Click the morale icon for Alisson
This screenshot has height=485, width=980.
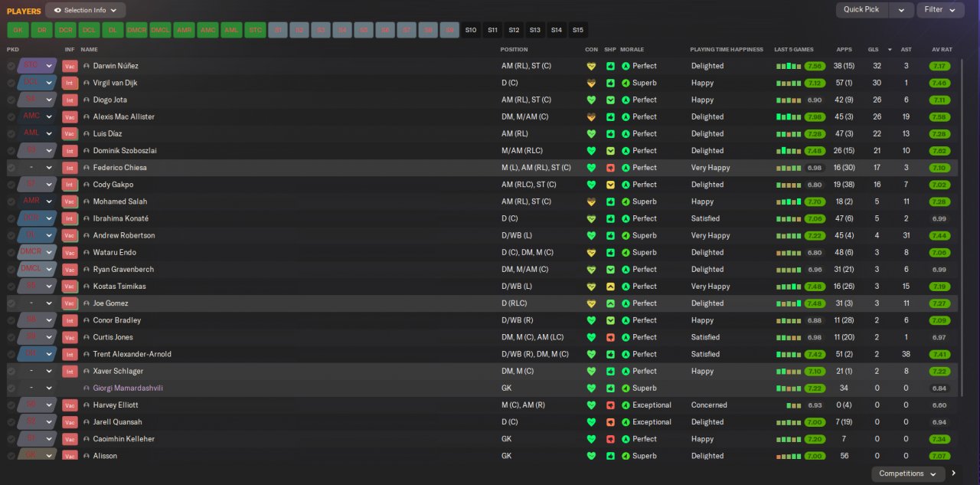tap(626, 456)
